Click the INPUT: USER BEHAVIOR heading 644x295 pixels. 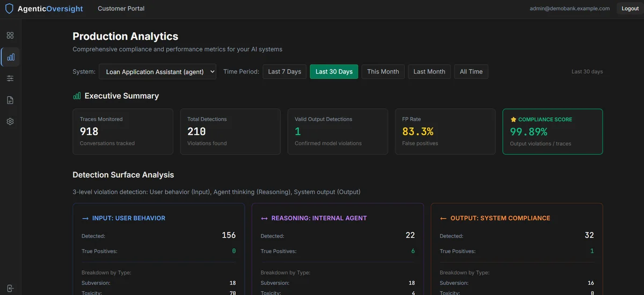click(129, 218)
